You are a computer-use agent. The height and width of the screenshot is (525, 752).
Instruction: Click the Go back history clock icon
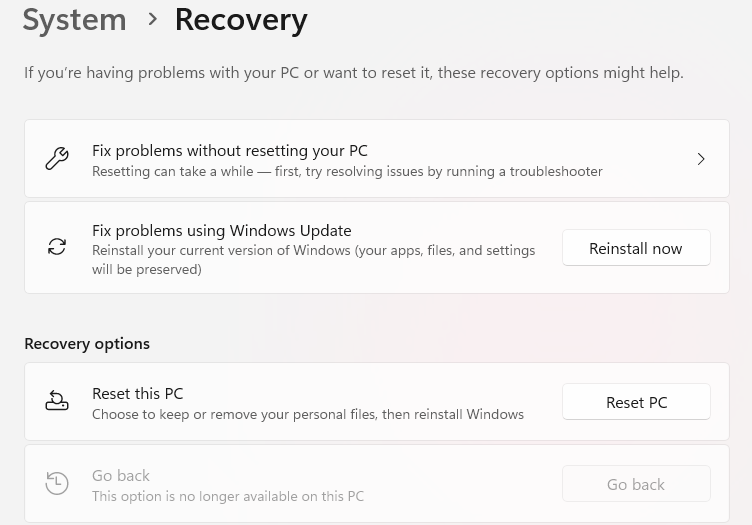click(x=57, y=484)
